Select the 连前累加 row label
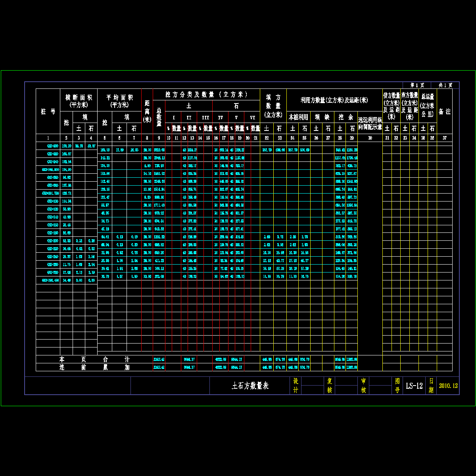Screen dimensions: 476x476 coord(94,367)
